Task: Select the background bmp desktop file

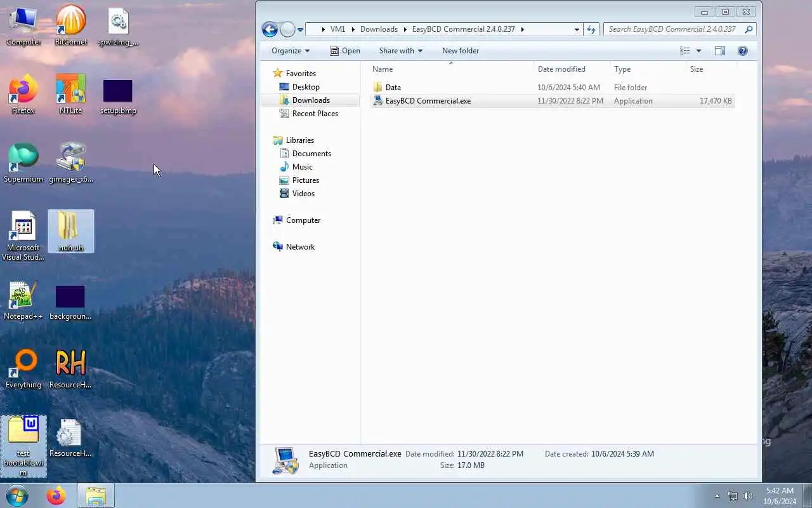Action: pyautogui.click(x=70, y=302)
